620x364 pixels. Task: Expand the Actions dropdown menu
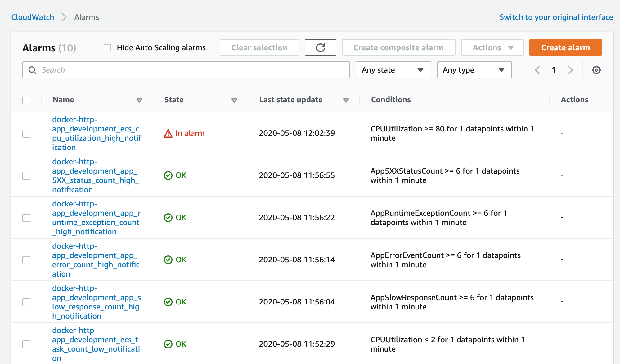[492, 47]
